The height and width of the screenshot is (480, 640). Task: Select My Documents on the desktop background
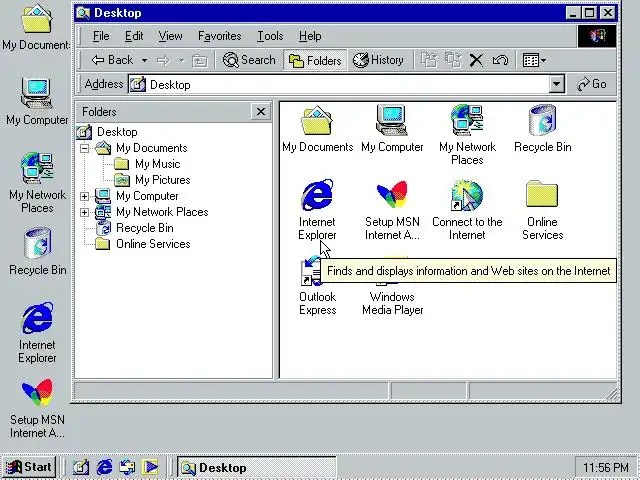(36, 27)
